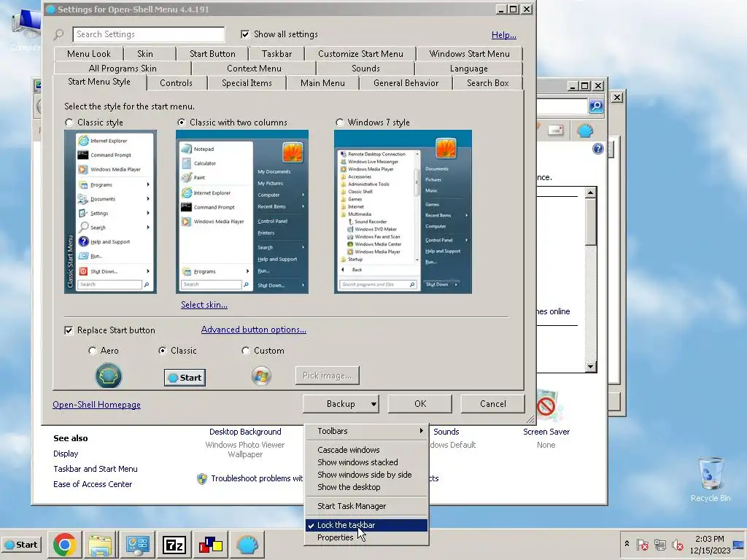Click the Windows 7 style preview thumbnail

(403, 212)
